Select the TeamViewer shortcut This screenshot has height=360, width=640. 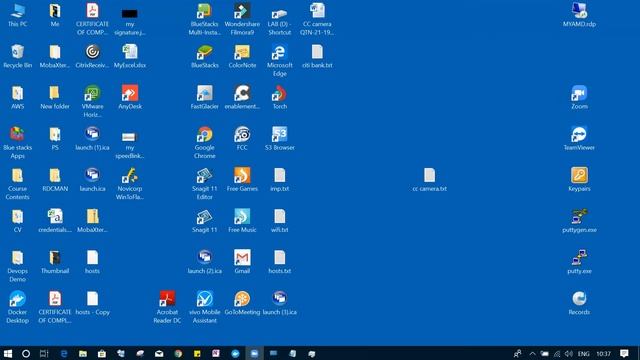579,138
